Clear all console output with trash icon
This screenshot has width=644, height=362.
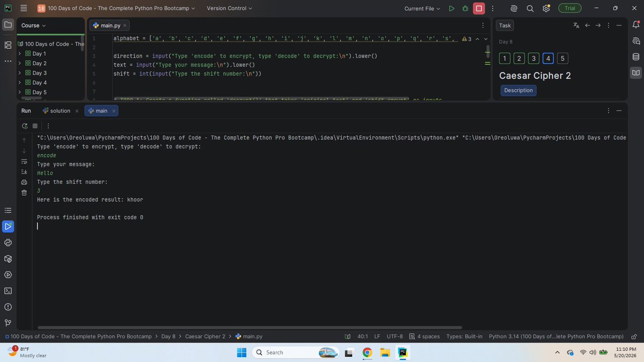click(x=24, y=193)
